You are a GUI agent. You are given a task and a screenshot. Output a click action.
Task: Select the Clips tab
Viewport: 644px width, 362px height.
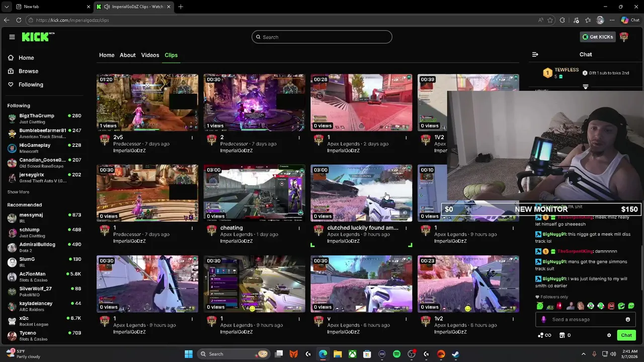coord(171,55)
